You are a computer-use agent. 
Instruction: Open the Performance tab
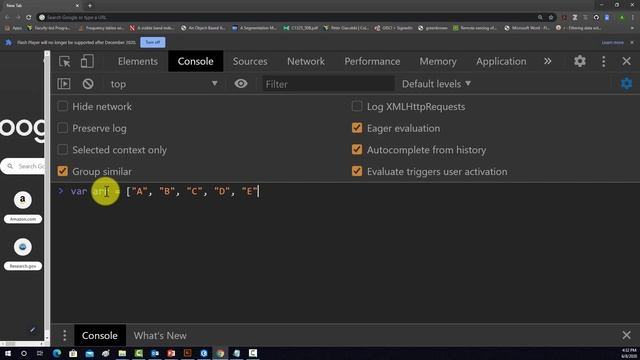372,61
